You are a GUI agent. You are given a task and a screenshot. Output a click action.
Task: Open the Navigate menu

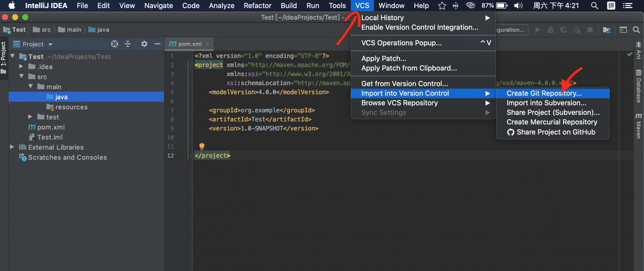pos(158,6)
